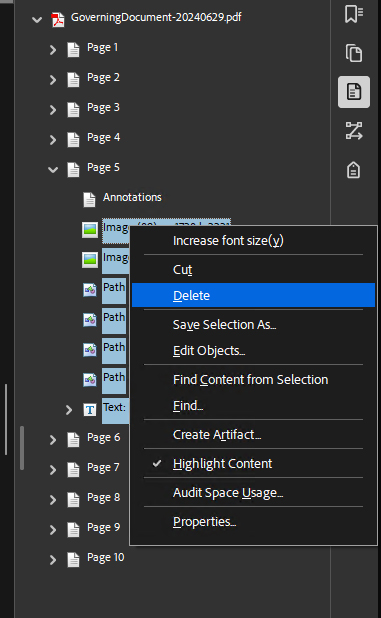381x618 pixels.
Task: Select the GoverningDocument-20240629.pdf label
Action: click(156, 17)
